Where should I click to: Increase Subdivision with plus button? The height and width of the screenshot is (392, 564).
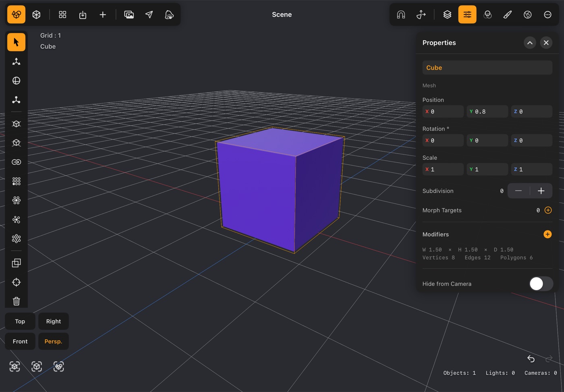point(541,191)
